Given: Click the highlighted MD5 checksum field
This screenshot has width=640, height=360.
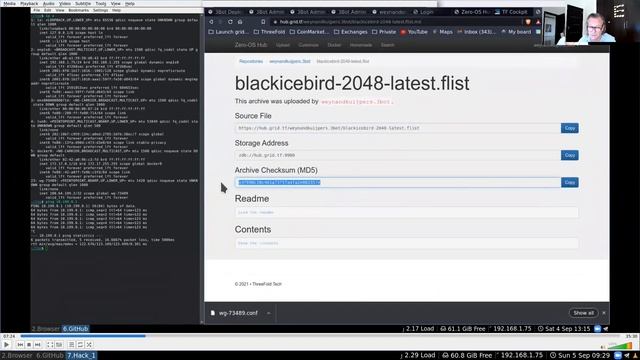Looking at the screenshot, I should (398, 182).
